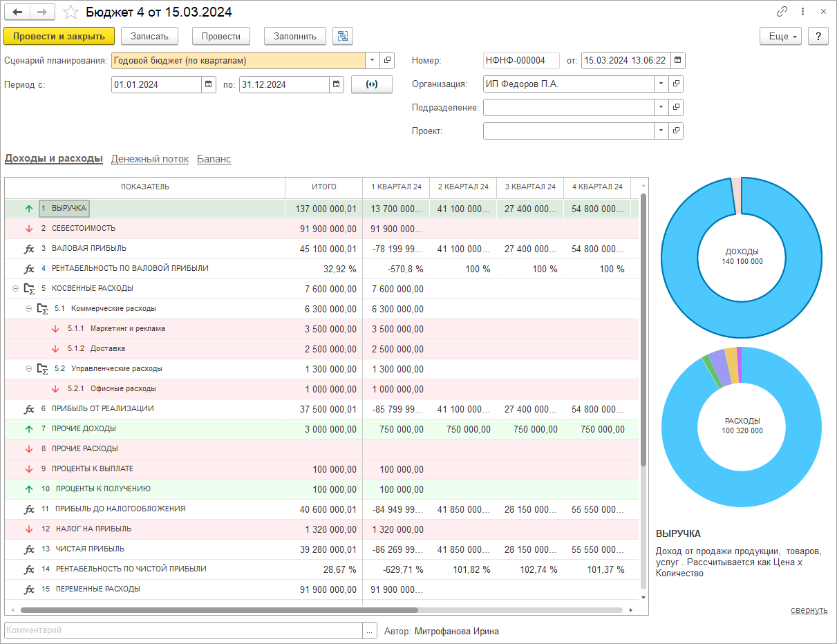Collapse the Коммерческие расходы subgroup
The height and width of the screenshot is (644, 837).
[29, 308]
